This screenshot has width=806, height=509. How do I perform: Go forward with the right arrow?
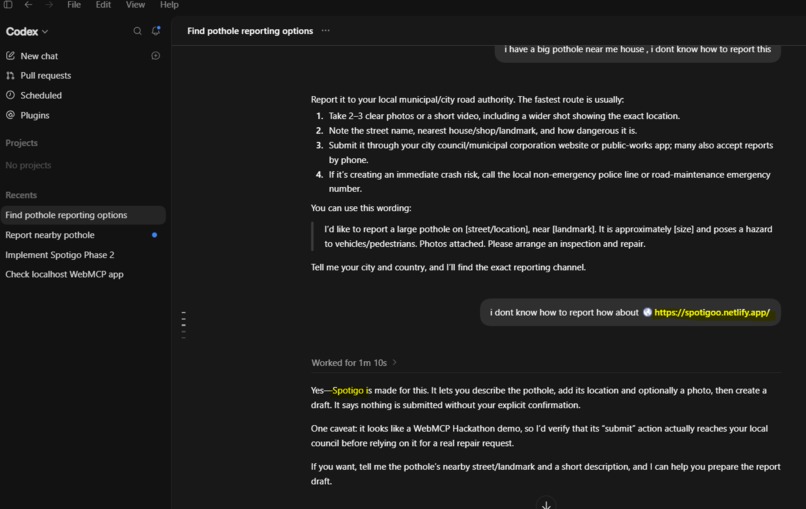(49, 5)
